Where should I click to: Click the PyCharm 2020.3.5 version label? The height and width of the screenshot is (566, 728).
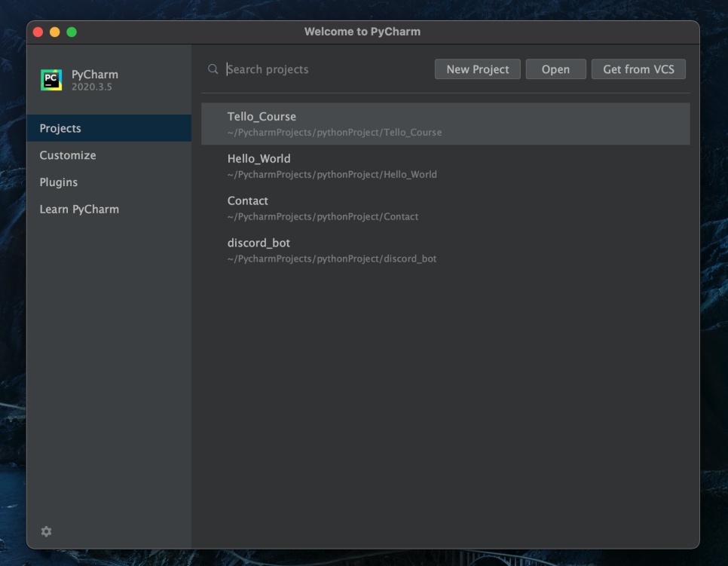point(91,87)
